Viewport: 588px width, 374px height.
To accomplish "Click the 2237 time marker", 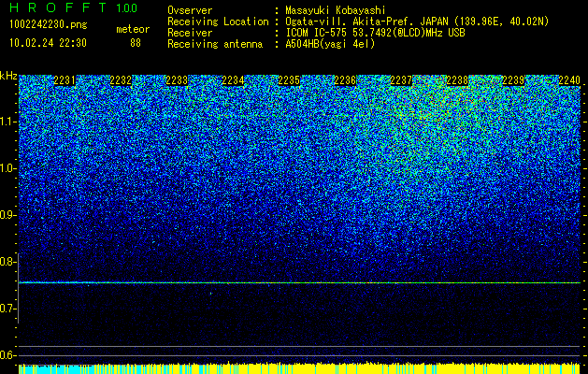I will (x=401, y=80).
